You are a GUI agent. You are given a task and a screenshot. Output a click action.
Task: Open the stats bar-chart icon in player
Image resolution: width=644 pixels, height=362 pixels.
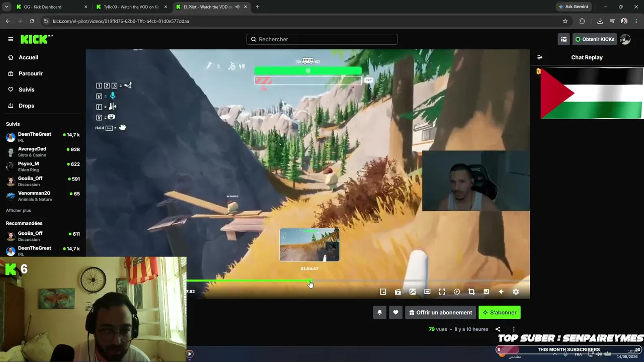pyautogui.click(x=486, y=292)
